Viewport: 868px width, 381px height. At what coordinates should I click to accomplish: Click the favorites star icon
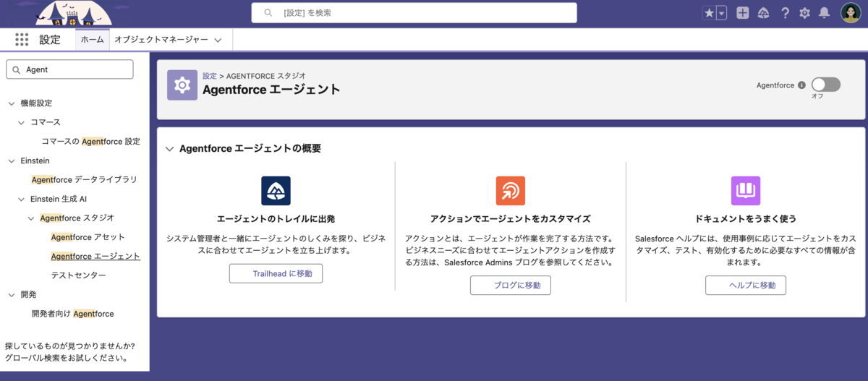(709, 13)
